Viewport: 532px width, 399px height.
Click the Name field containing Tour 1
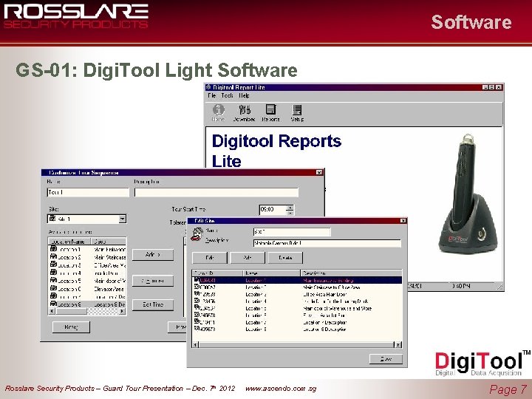click(88, 192)
